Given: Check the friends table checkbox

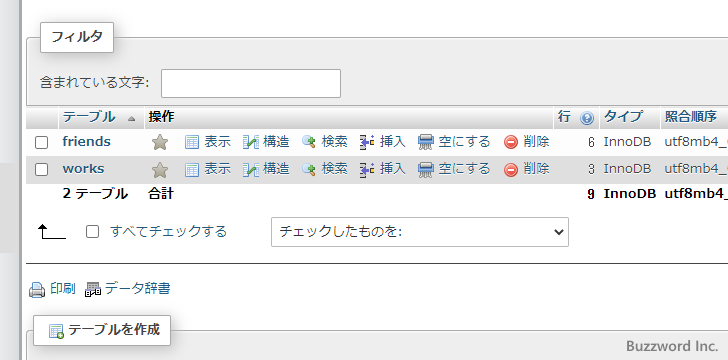Looking at the screenshot, I should pyautogui.click(x=42, y=143).
